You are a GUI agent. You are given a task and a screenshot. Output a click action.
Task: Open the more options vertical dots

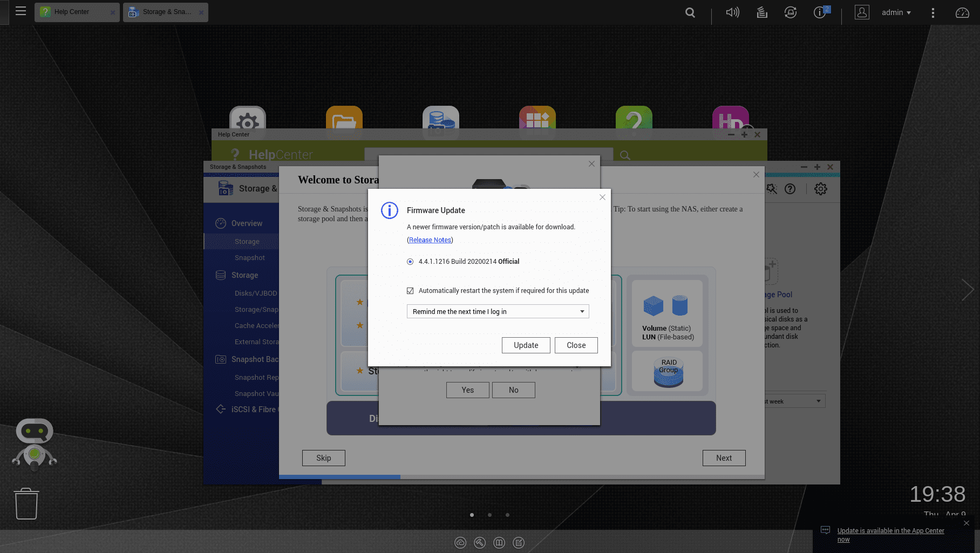(933, 12)
